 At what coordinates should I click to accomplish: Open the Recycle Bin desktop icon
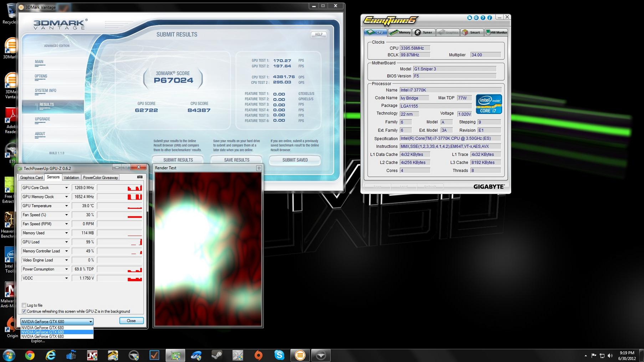(10, 14)
